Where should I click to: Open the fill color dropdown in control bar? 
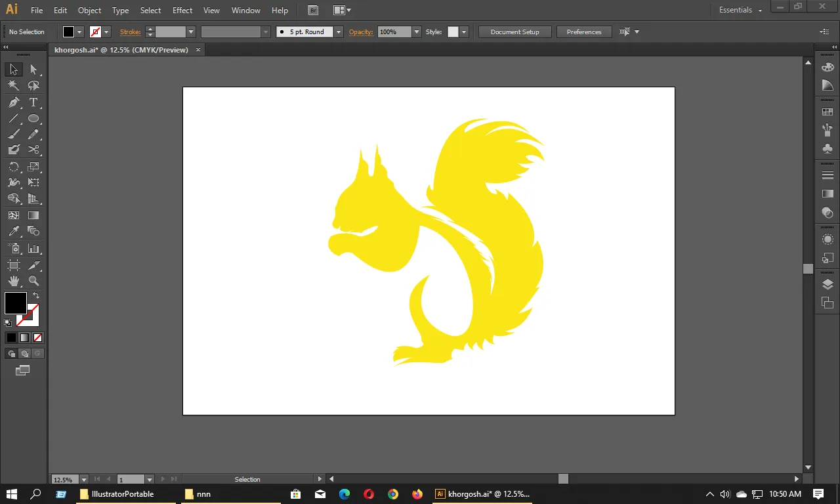[x=79, y=31]
